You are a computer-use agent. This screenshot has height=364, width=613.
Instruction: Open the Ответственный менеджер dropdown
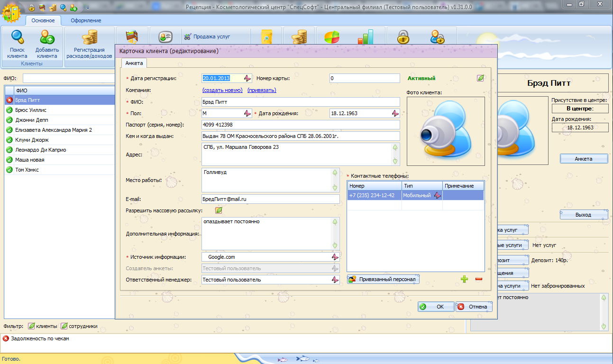point(335,280)
